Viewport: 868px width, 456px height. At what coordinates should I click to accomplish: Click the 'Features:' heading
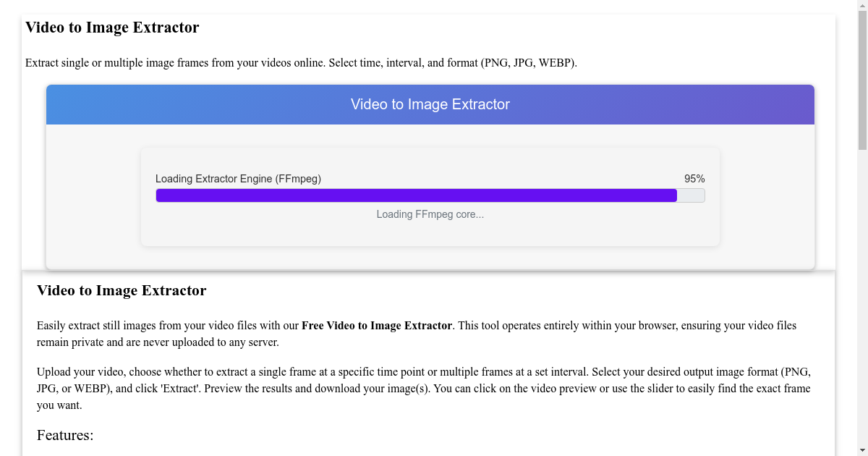click(65, 435)
